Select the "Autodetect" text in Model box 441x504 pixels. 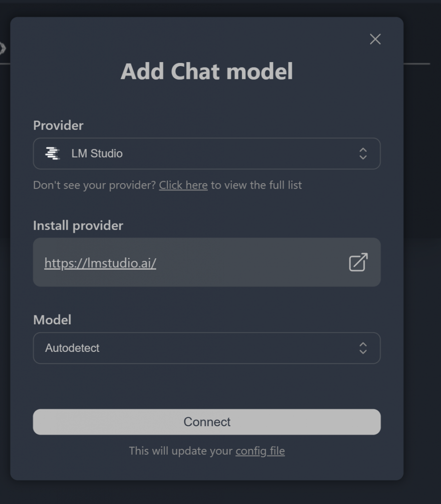(72, 348)
